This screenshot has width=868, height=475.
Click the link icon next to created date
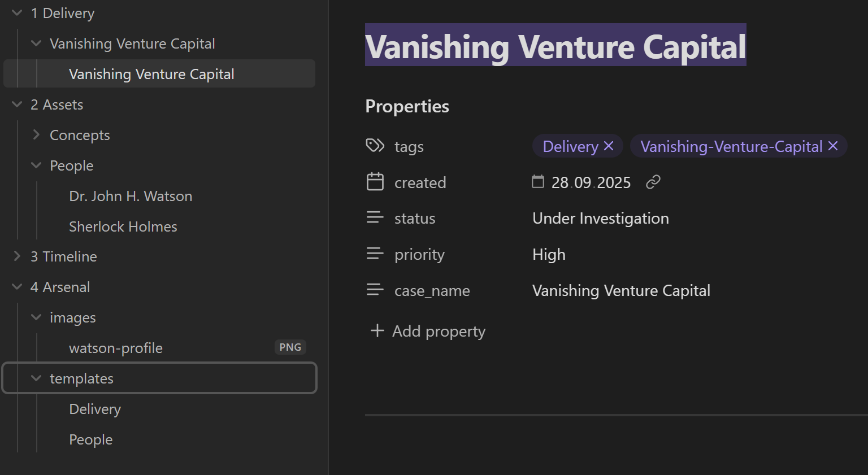pos(653,182)
